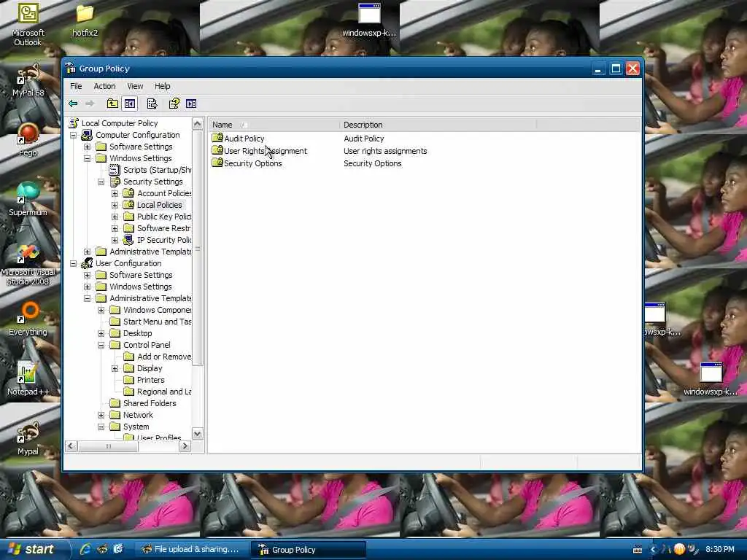Expand the Display node
This screenshot has width=747, height=560.
115,368
